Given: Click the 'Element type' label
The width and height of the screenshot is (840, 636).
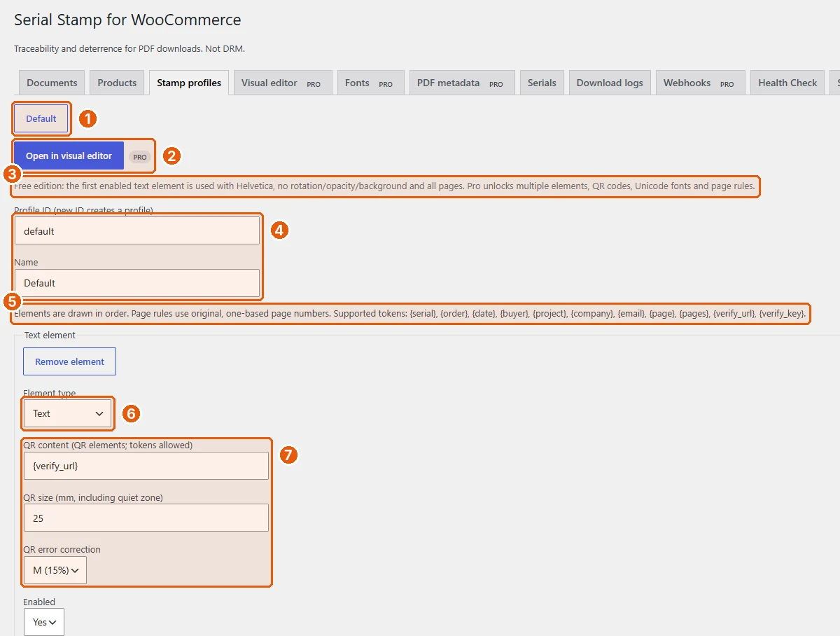Looking at the screenshot, I should [x=50, y=393].
